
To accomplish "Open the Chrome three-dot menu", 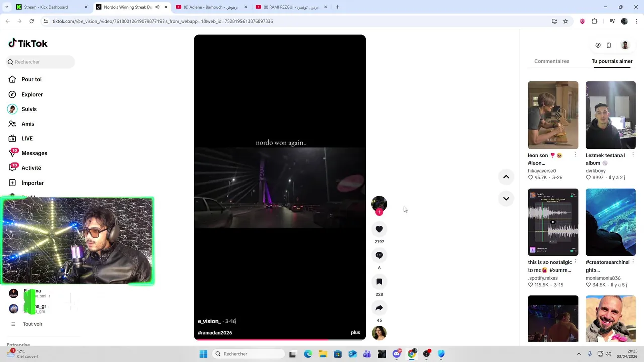I will coord(636,21).
